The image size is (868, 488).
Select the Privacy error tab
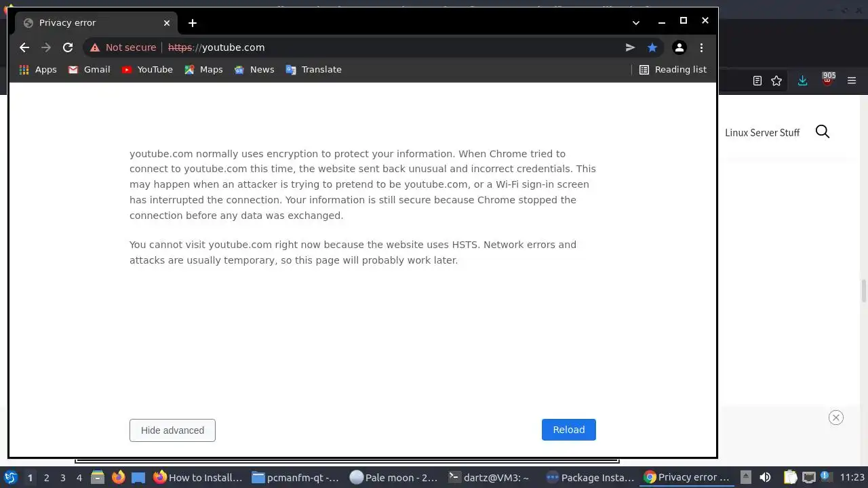[x=97, y=22]
